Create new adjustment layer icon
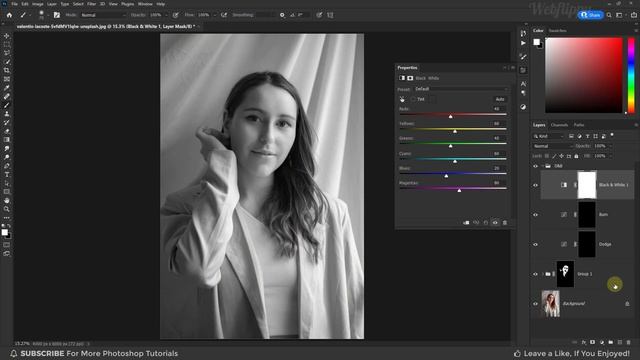 pos(602,342)
